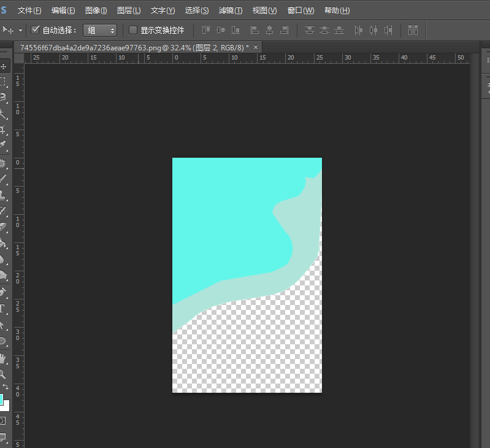The width and height of the screenshot is (490, 448).
Task: Align bottom edges of layers
Action: [235, 30]
